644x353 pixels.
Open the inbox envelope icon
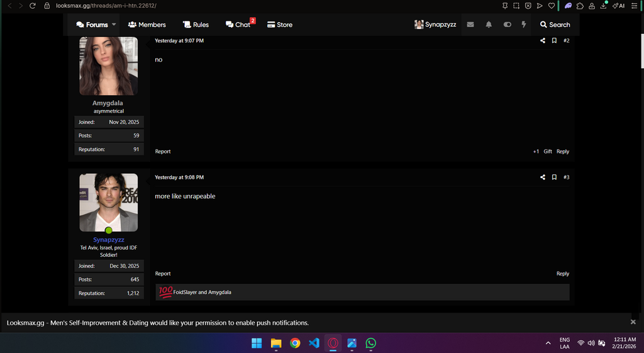(x=470, y=25)
